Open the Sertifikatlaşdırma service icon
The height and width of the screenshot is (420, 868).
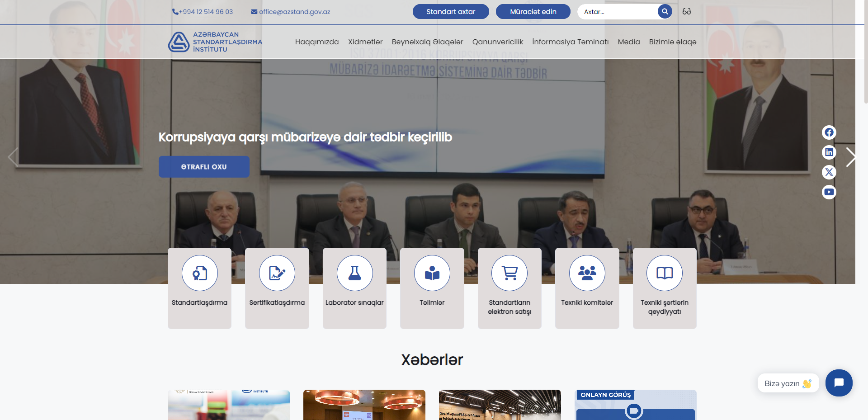click(x=277, y=273)
